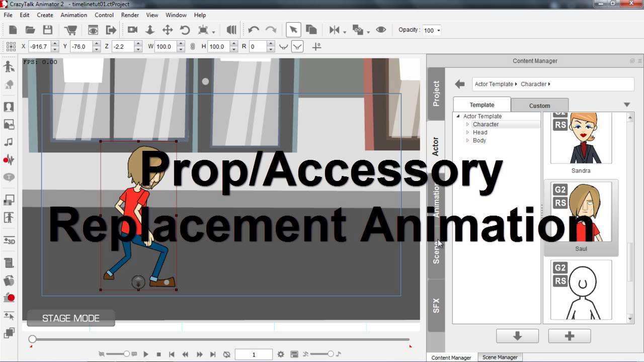Click the back arrow in Content Manager
Image resolution: width=644 pixels, height=362 pixels.
pyautogui.click(x=459, y=84)
